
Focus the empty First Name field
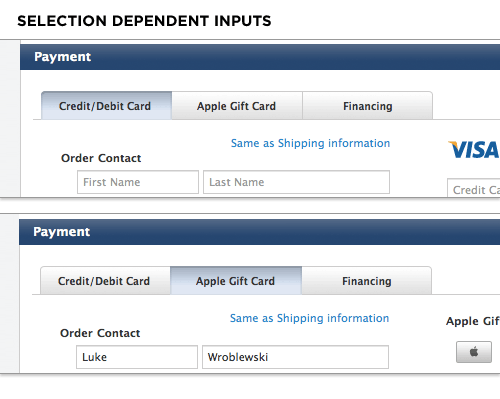[x=138, y=182]
